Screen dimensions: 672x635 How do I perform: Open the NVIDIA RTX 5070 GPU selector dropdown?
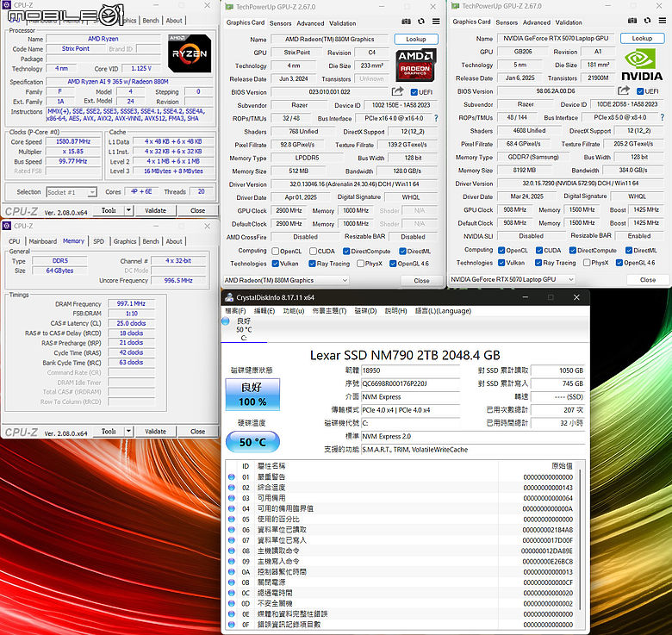(512, 279)
